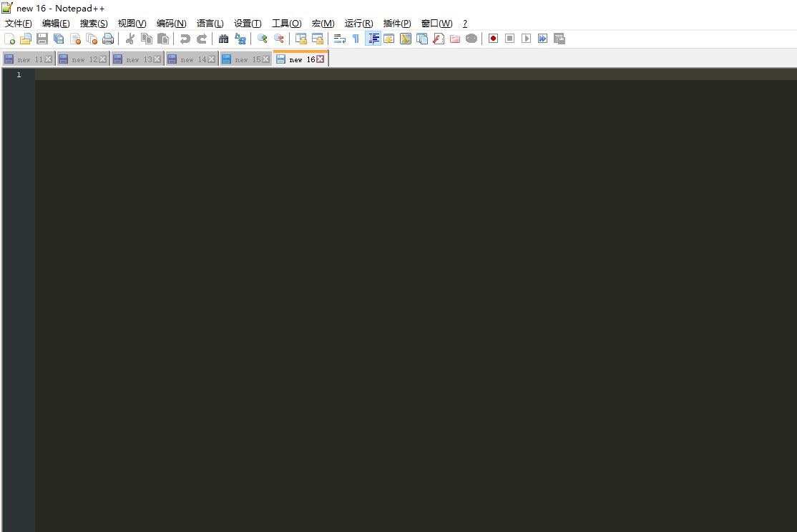Stop macro recording
Viewport: 797px width, 532px height.
510,39
